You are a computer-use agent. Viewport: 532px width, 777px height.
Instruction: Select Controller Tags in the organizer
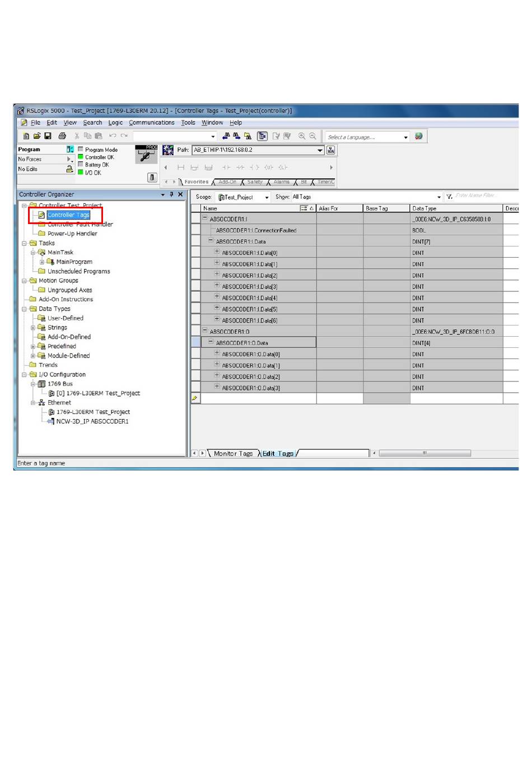click(x=68, y=215)
